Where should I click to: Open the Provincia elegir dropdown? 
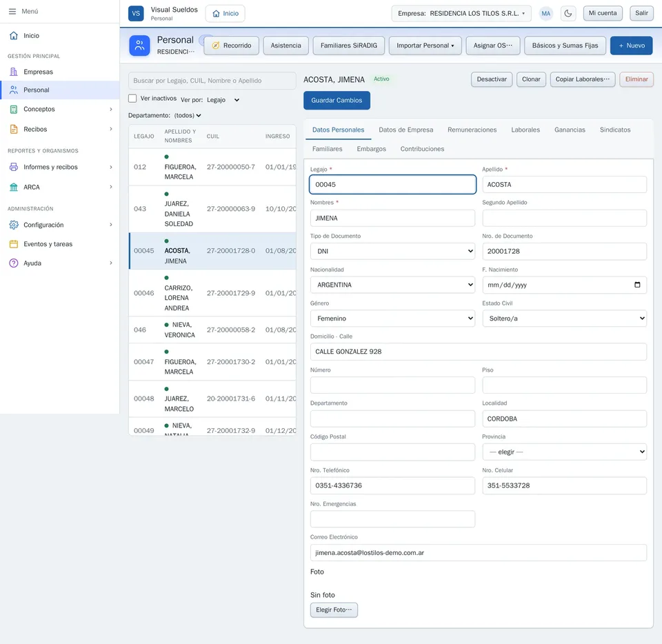click(x=564, y=452)
